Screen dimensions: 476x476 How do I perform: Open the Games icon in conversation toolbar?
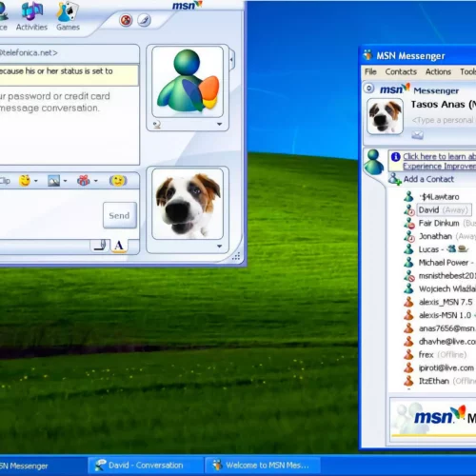[68, 16]
